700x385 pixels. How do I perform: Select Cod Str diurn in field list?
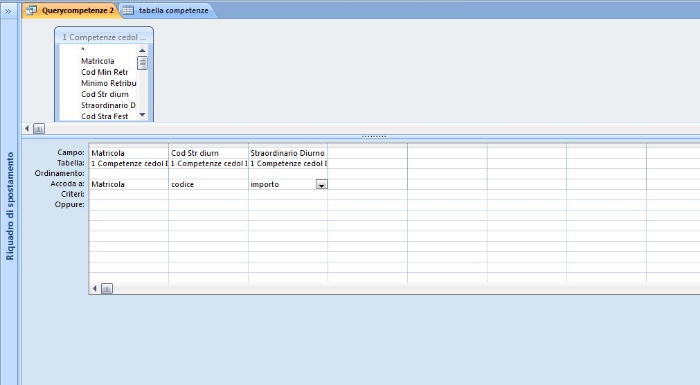tap(105, 94)
